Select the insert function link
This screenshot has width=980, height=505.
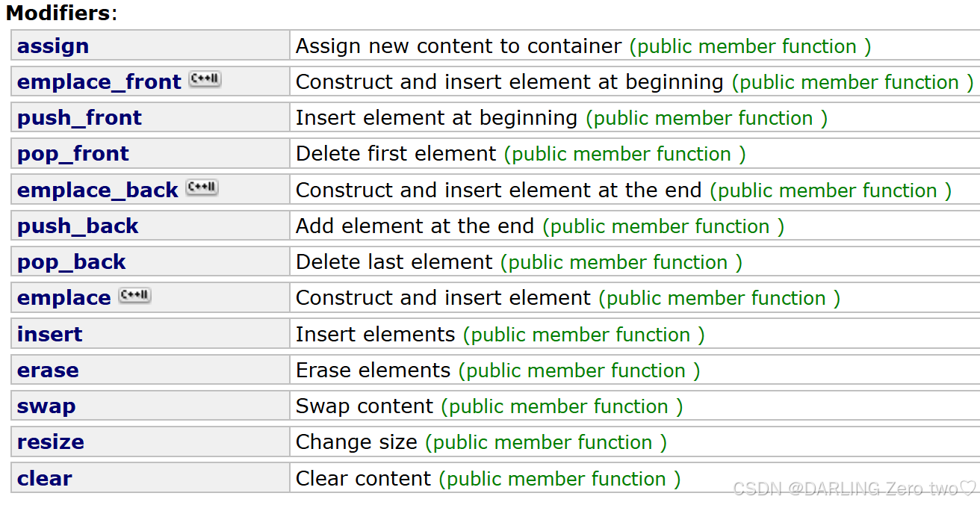pyautogui.click(x=50, y=334)
